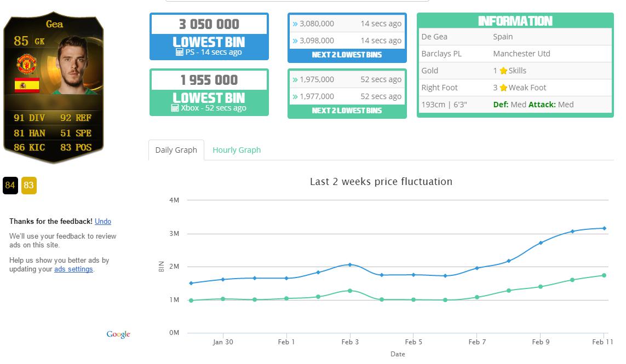Click the Xbox lowest BIN price 1 955 000
This screenshot has width=626, height=364.
tap(209, 80)
